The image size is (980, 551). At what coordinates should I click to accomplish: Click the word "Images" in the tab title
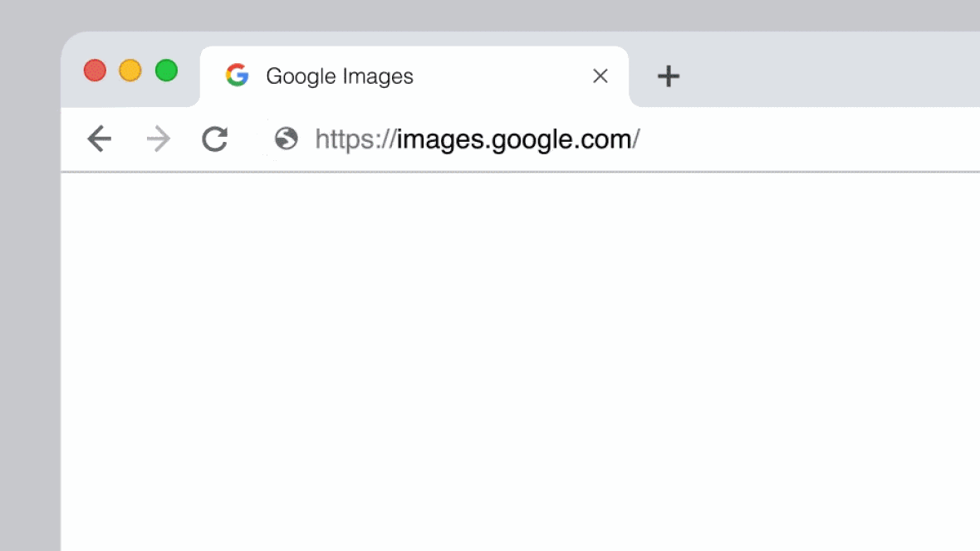382,76
